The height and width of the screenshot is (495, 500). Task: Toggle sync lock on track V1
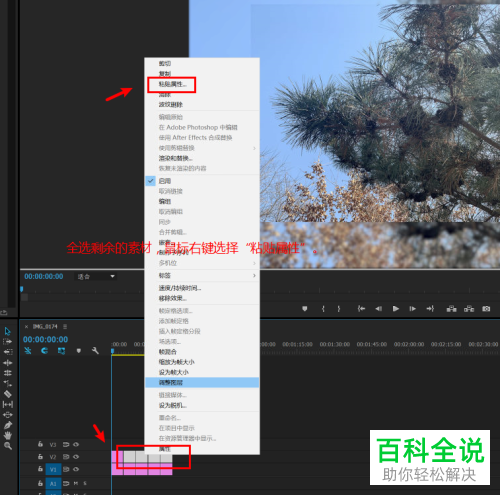66,469
